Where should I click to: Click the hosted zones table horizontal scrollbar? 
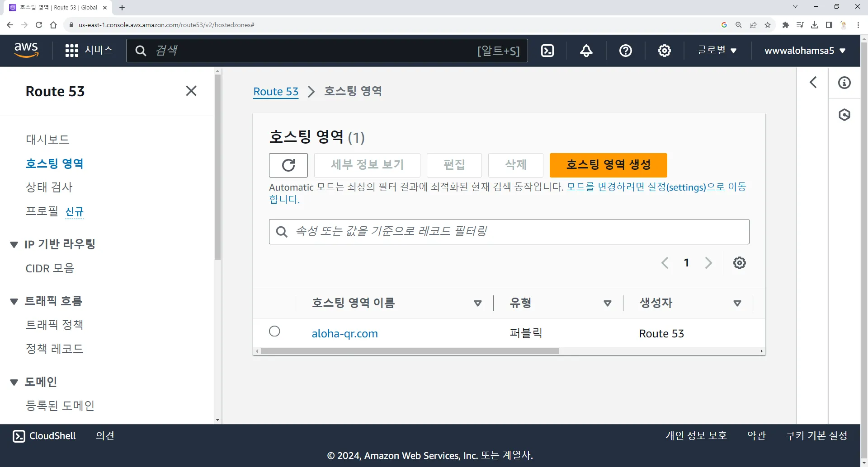[410, 351]
